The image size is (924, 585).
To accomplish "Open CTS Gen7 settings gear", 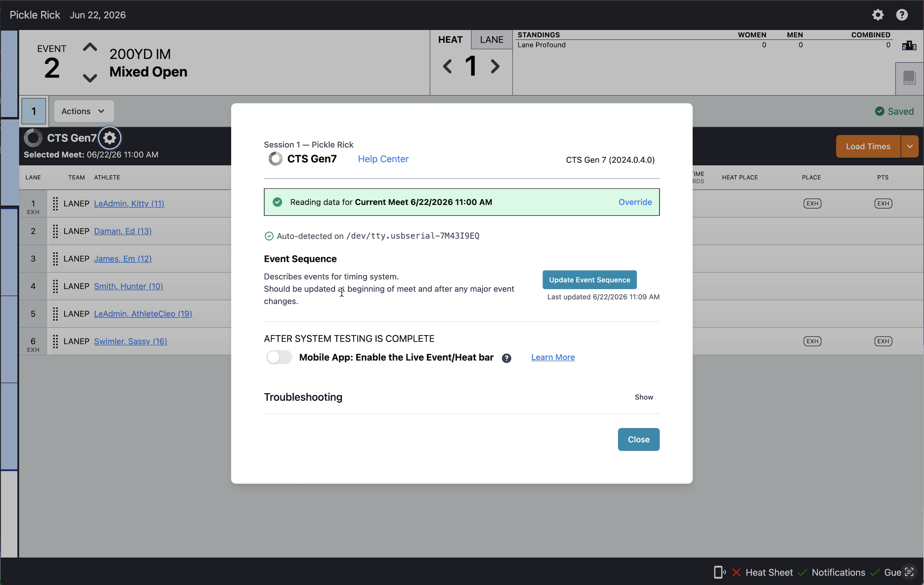I will click(110, 138).
